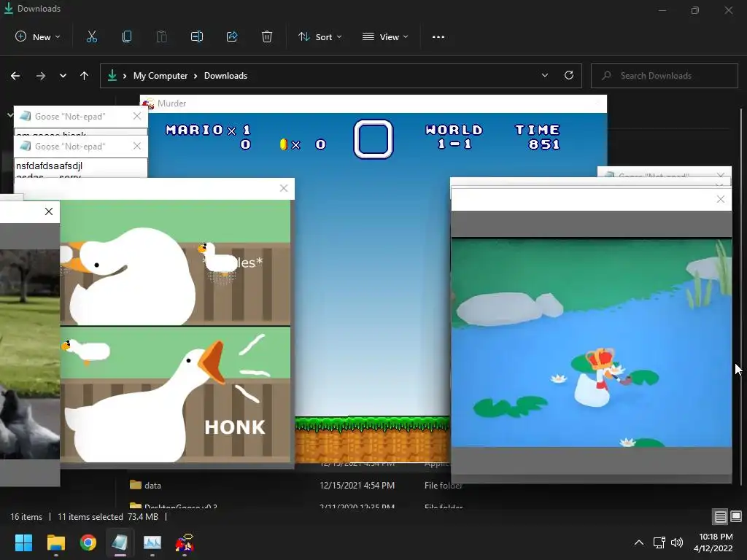Click the HONK goose comic image

tap(175, 331)
